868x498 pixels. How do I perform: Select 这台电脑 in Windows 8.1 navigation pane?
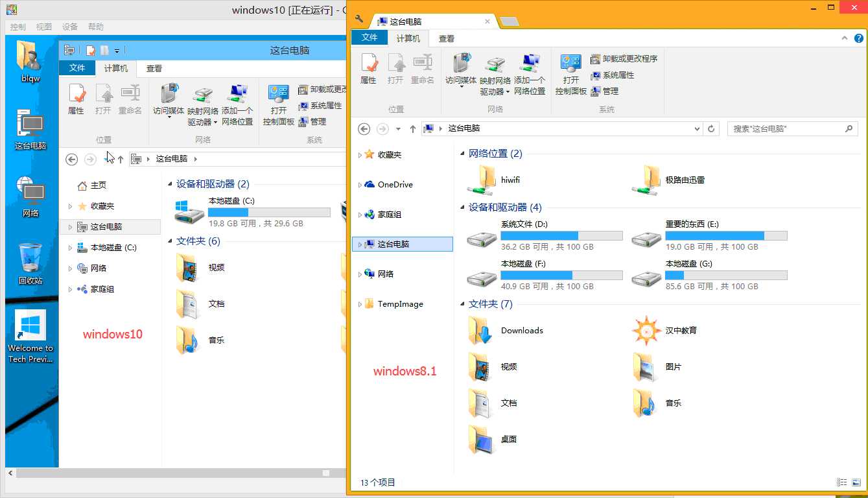point(402,244)
